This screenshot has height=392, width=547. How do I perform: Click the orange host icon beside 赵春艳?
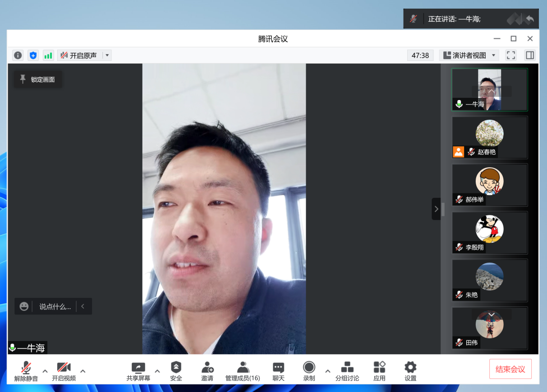[x=459, y=152]
